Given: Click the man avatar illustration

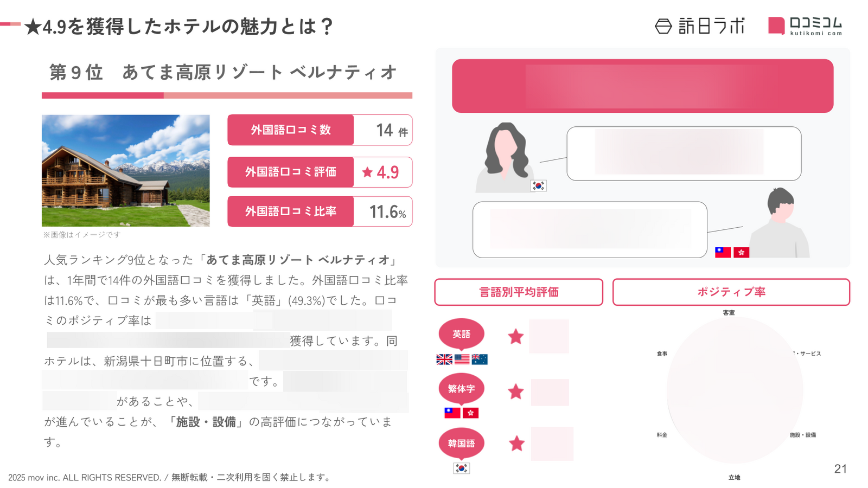Looking at the screenshot, I should point(780,222).
